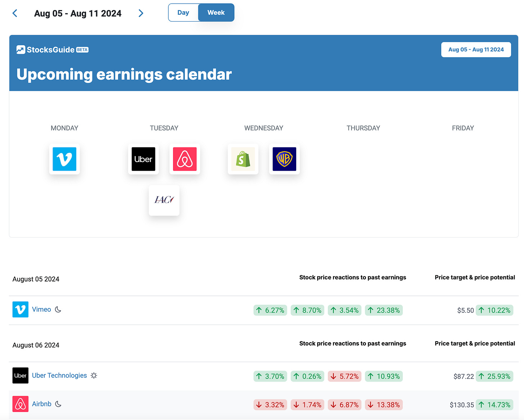The image size is (524, 420).
Task: Click Vimeo's 6.27% reaction badge
Action: click(x=270, y=310)
